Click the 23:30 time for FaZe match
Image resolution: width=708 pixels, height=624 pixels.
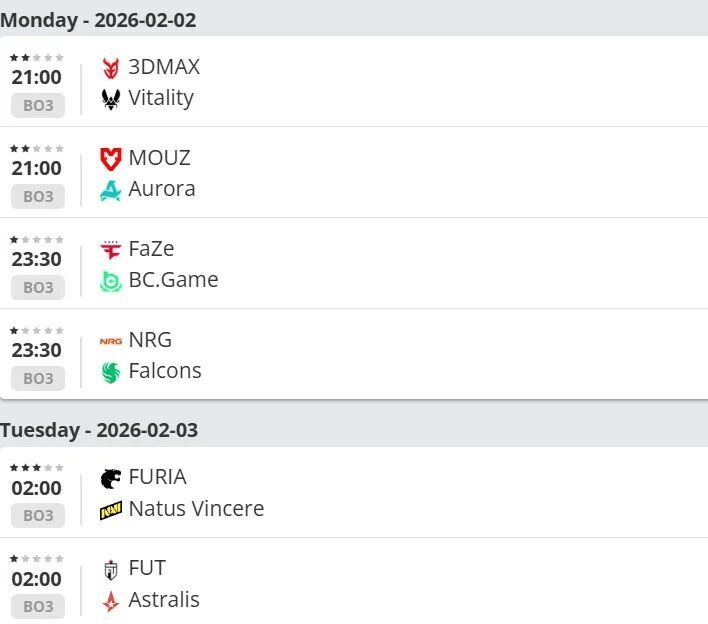tap(37, 259)
